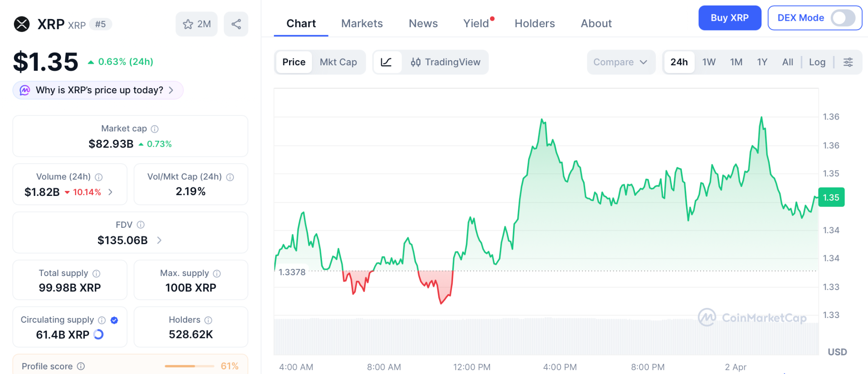Click Market cap info icon

pos(155,129)
